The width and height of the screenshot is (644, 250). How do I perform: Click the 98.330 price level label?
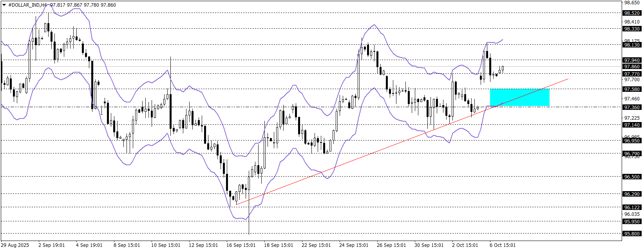click(632, 29)
